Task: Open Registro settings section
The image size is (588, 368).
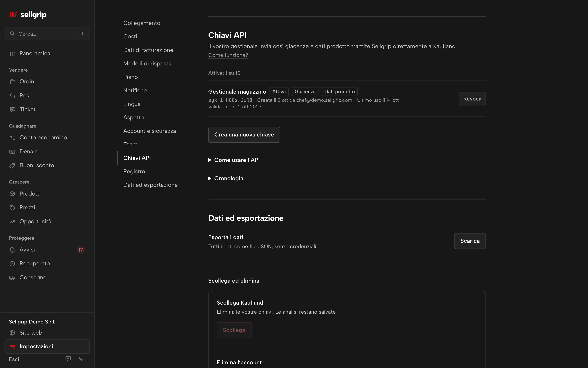Action: point(134,171)
